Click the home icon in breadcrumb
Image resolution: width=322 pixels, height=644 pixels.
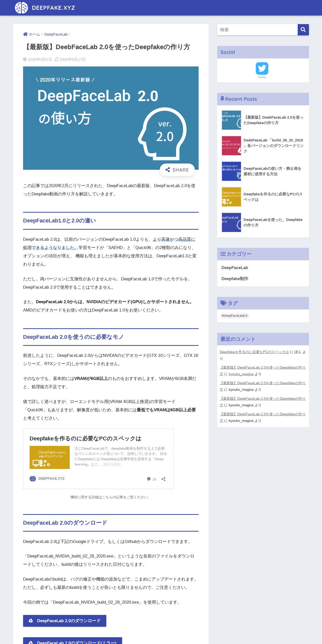25,34
